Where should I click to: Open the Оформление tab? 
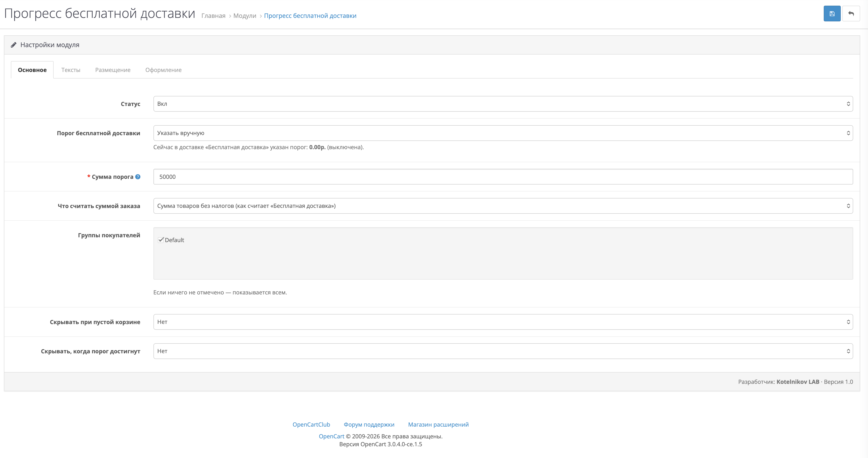click(163, 70)
